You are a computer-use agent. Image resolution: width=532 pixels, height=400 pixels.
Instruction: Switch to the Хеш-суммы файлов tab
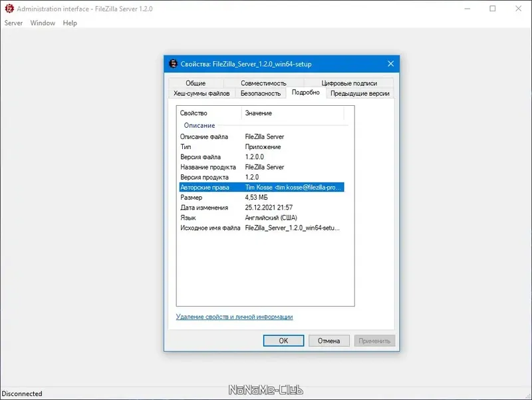tap(202, 93)
